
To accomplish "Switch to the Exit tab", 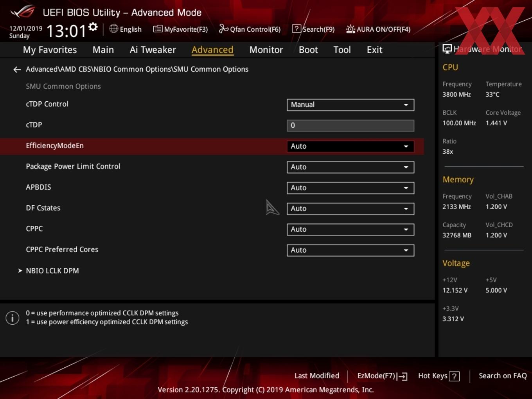I will (x=374, y=50).
